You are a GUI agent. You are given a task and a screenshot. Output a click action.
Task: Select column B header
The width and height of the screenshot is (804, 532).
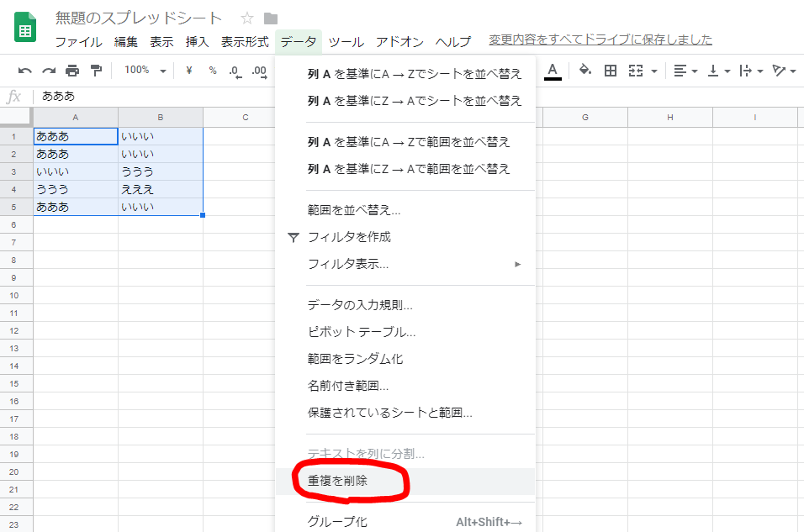(161, 118)
